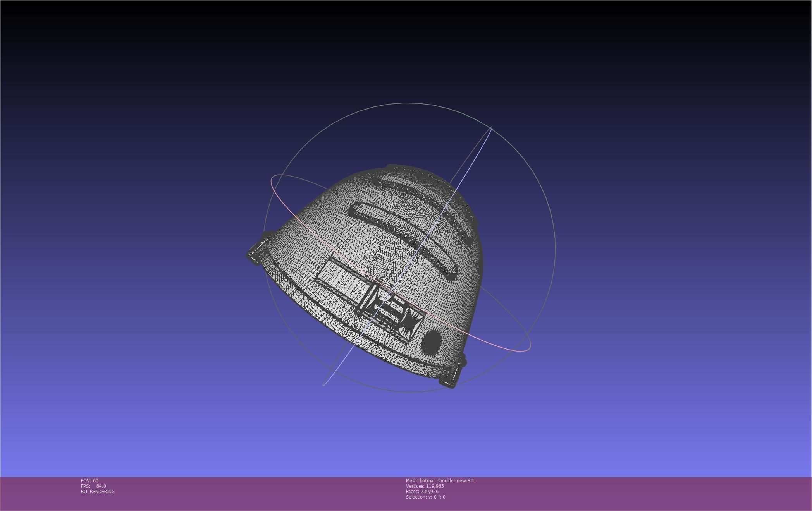Click the 'FPS: 84.0' readout

point(93,486)
